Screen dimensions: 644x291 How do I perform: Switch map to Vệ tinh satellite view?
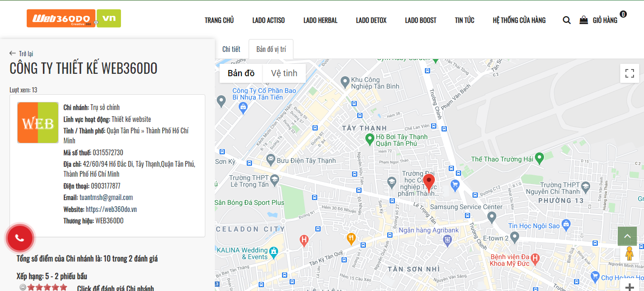(x=284, y=73)
